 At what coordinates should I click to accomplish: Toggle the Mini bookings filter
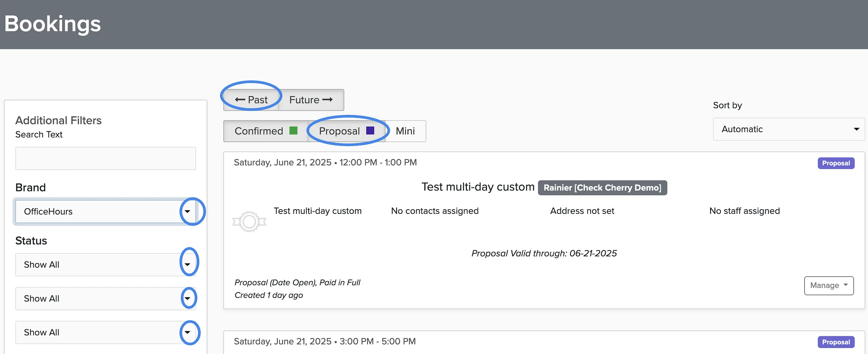(405, 131)
